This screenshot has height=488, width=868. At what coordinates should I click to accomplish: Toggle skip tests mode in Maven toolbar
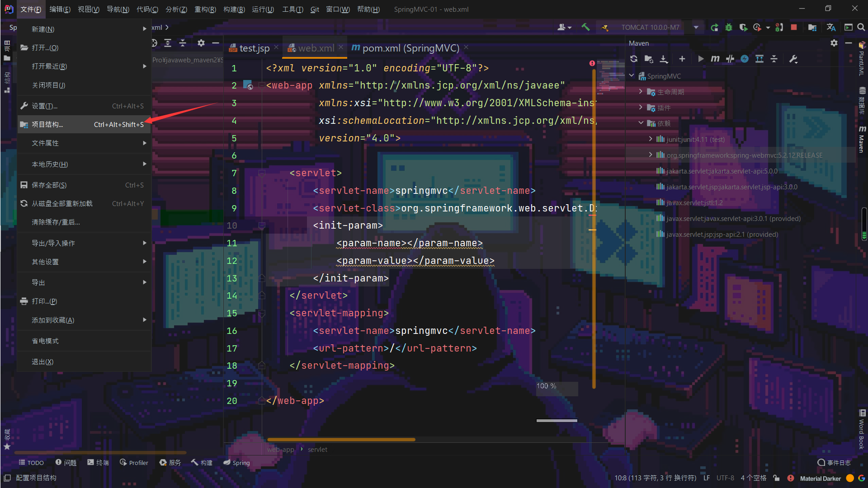click(x=730, y=59)
